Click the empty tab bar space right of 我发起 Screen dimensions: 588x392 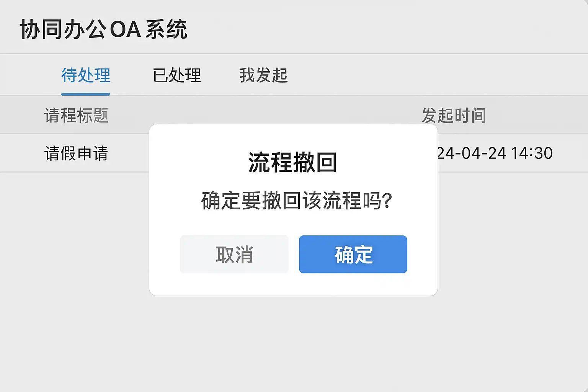[x=421, y=75]
